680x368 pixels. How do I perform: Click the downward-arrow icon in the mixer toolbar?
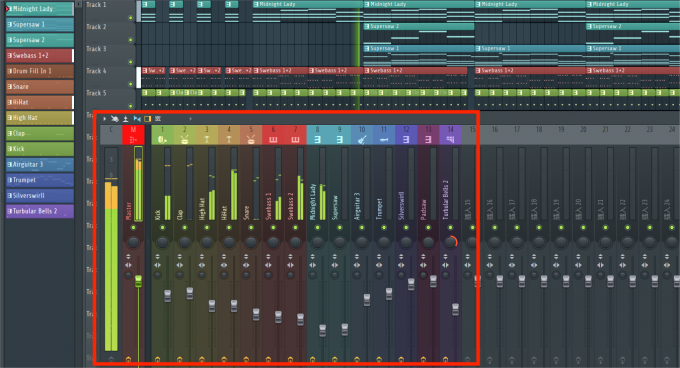coord(125,118)
